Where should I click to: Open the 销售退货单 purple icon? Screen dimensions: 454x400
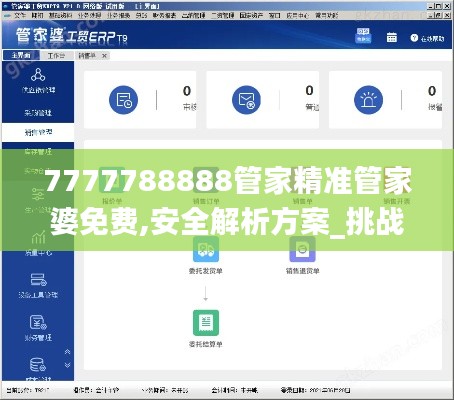[302, 249]
